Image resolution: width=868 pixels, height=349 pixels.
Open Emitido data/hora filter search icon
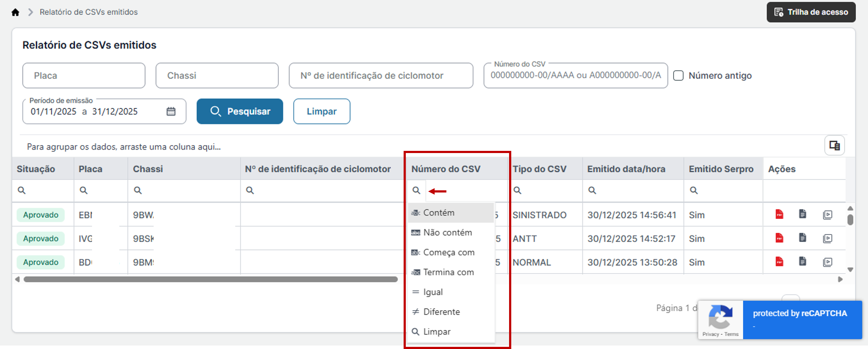592,190
